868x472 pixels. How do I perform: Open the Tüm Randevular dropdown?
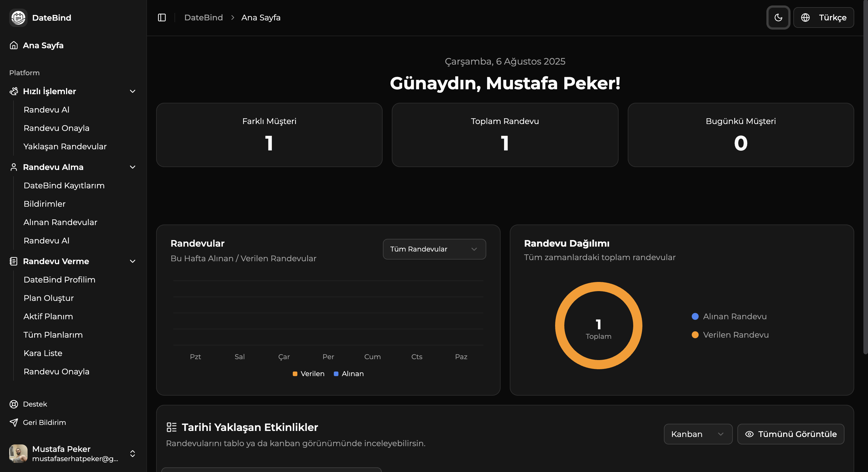(434, 249)
